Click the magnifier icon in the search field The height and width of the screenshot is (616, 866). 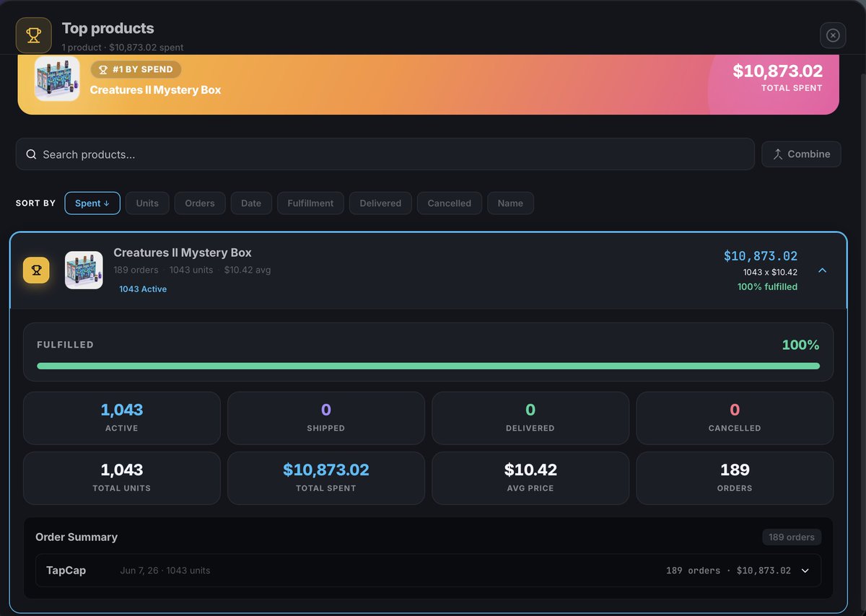(x=31, y=154)
